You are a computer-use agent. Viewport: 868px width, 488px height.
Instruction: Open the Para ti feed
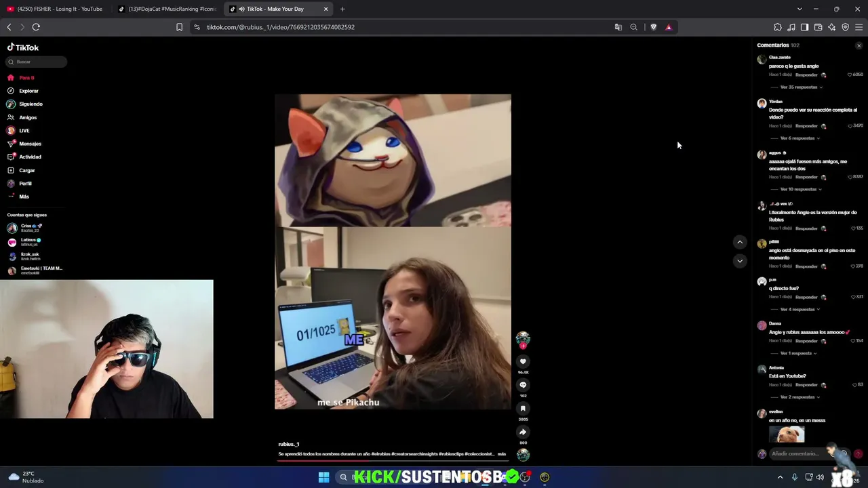(x=21, y=78)
